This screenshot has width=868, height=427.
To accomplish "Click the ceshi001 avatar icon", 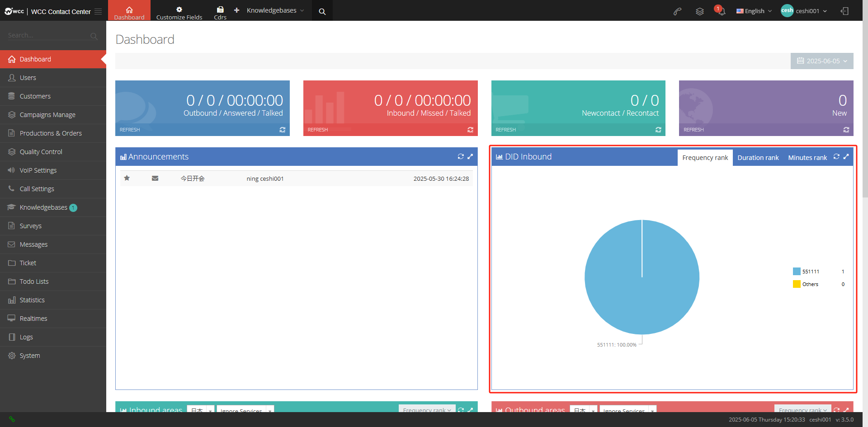I will (x=787, y=11).
